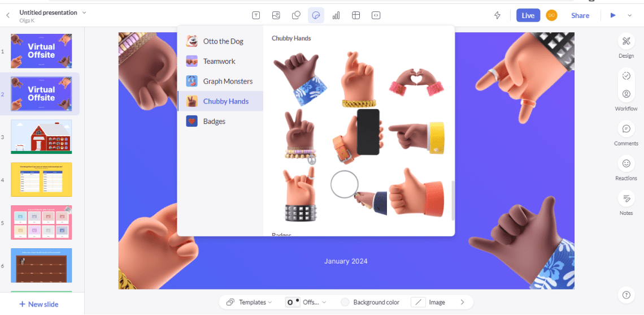Insert the shaka hand sticker with floral sleeve
The width and height of the screenshot is (644, 315).
(300, 78)
